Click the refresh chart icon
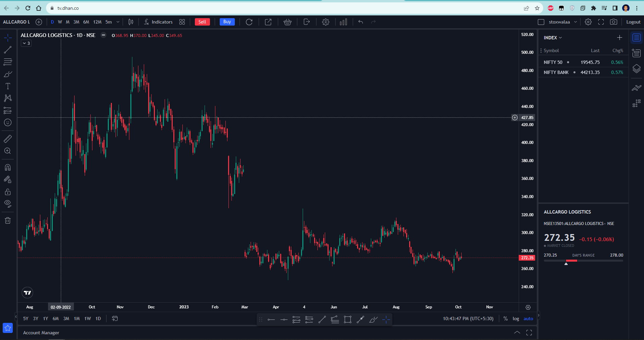Image resolution: width=644 pixels, height=340 pixels. pyautogui.click(x=249, y=22)
